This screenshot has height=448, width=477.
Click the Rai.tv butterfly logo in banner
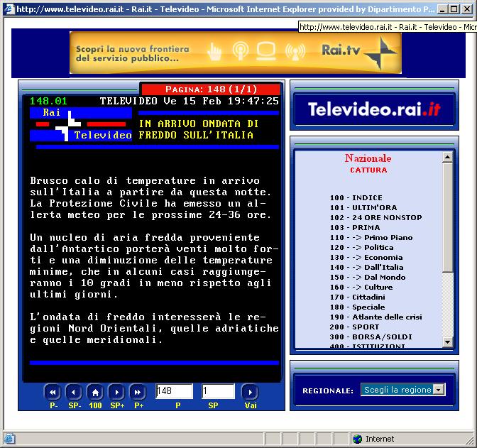[x=380, y=53]
